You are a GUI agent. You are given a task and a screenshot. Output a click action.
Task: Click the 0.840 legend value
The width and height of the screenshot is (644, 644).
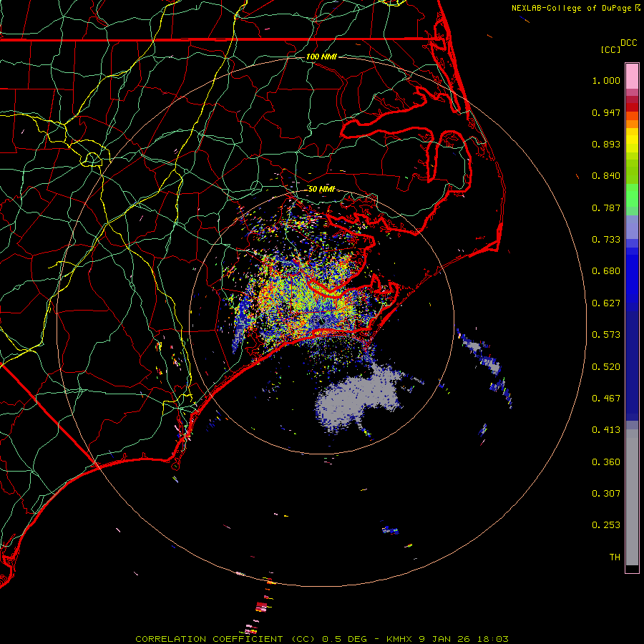pos(606,176)
